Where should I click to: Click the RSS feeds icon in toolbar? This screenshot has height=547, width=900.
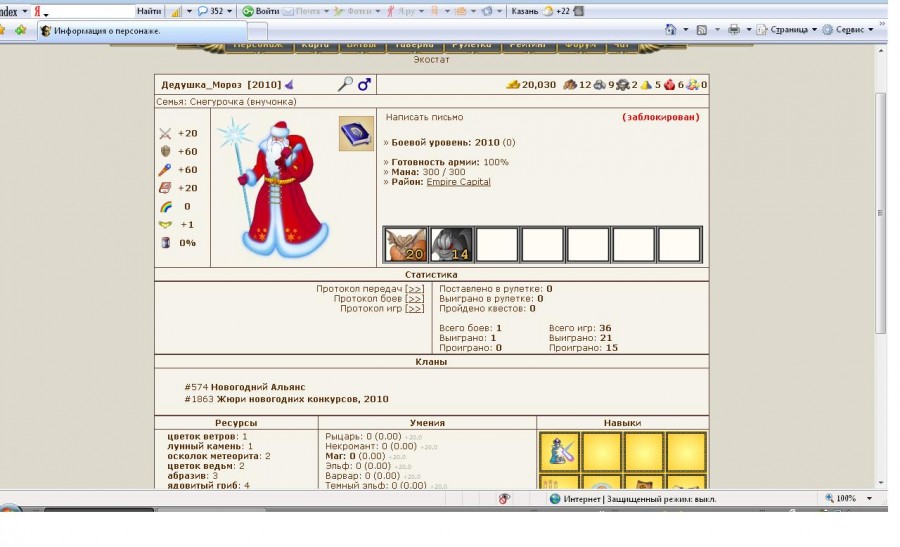(701, 30)
